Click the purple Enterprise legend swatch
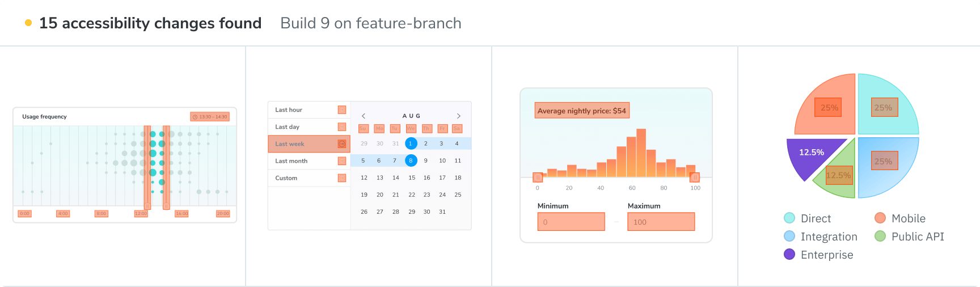The height and width of the screenshot is (287, 980). [x=789, y=254]
